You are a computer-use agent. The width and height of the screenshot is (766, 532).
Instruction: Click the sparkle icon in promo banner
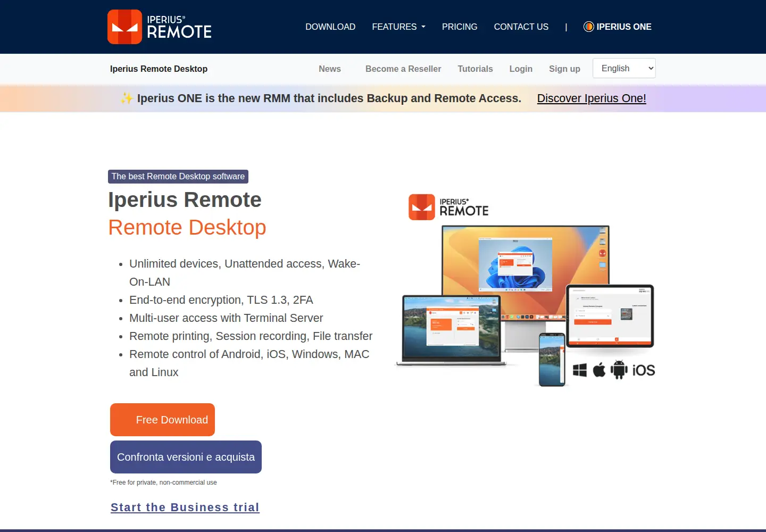tap(127, 98)
